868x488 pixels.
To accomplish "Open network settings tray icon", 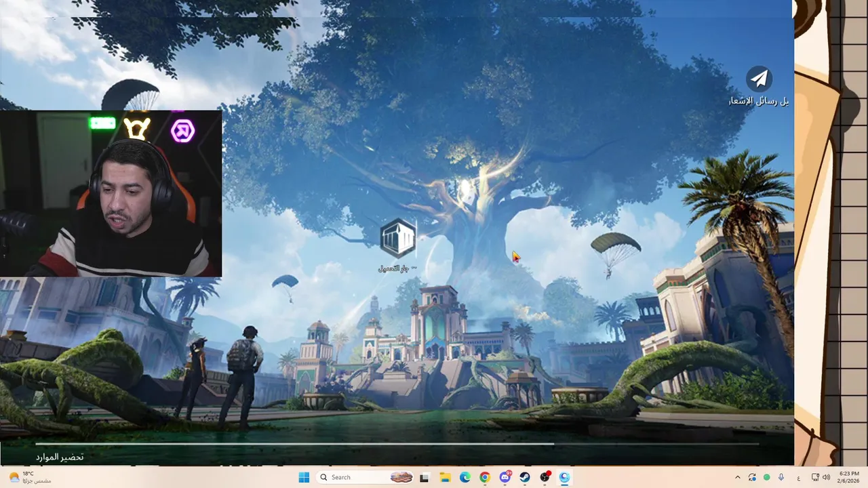I will point(815,477).
